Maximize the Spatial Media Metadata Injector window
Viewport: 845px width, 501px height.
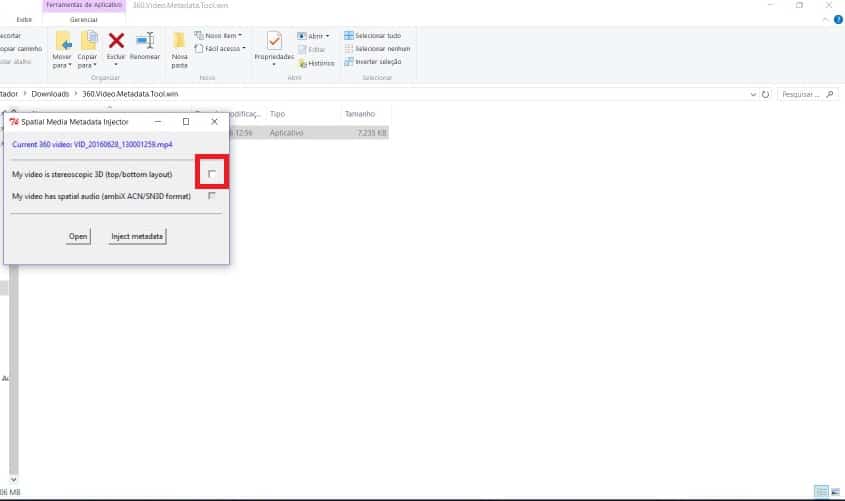(x=186, y=122)
